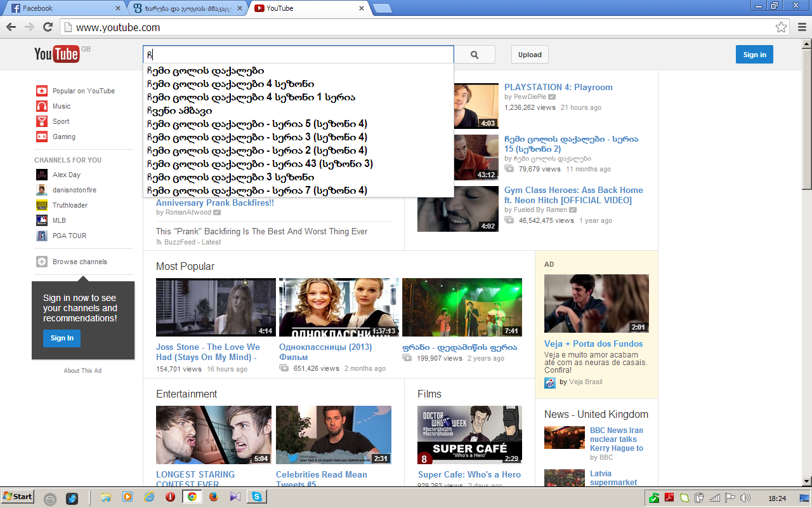The image size is (812, 508).
Task: Reload the page with the refresh icon
Action: pyautogui.click(x=48, y=27)
